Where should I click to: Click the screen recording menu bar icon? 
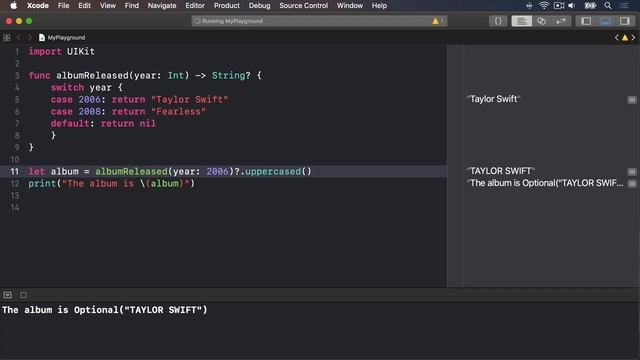point(558,5)
